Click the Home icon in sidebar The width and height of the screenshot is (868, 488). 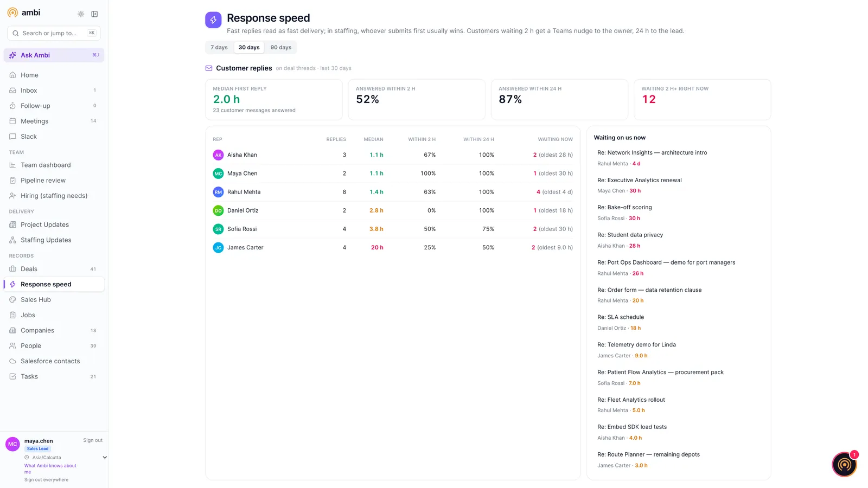point(12,75)
